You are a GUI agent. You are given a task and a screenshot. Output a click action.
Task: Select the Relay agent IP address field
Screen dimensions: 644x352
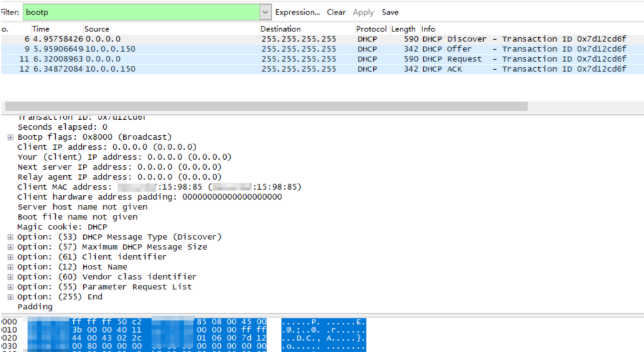119,177
